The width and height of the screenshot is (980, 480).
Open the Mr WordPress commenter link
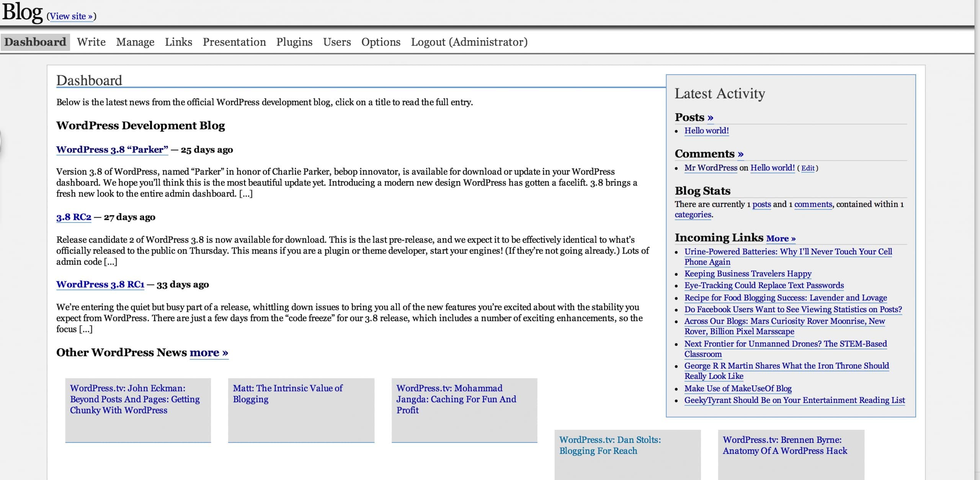(x=711, y=168)
